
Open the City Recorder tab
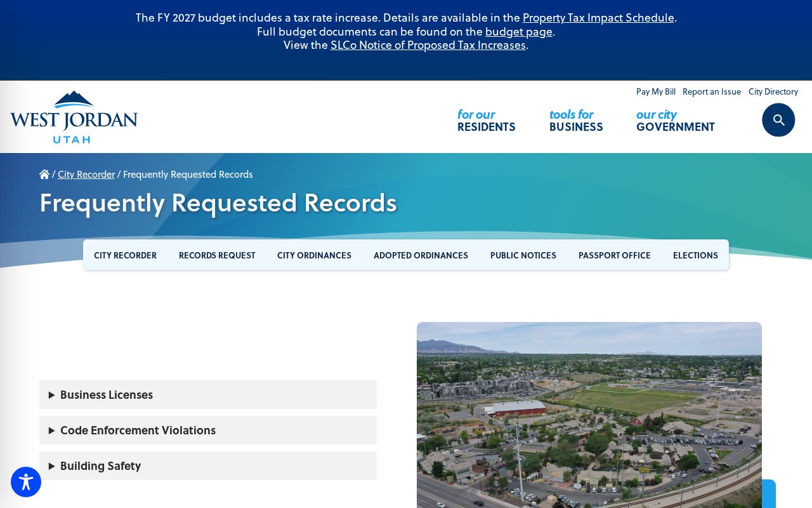pyautogui.click(x=125, y=255)
